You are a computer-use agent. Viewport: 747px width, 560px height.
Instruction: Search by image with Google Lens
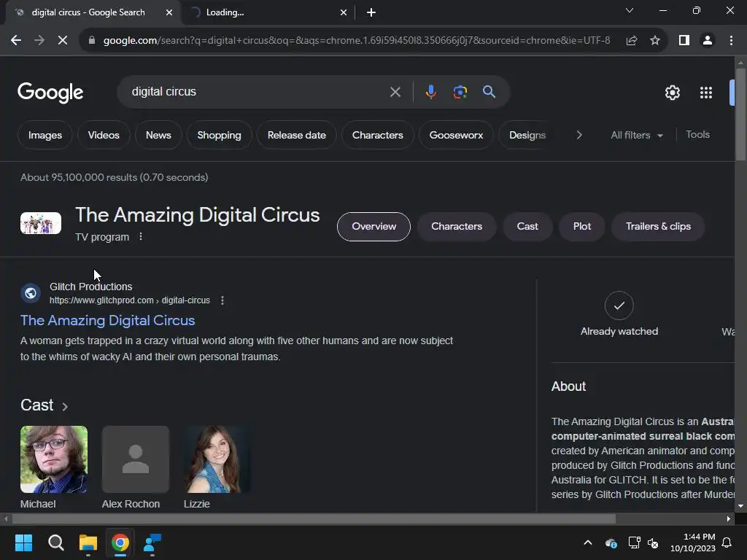point(460,92)
